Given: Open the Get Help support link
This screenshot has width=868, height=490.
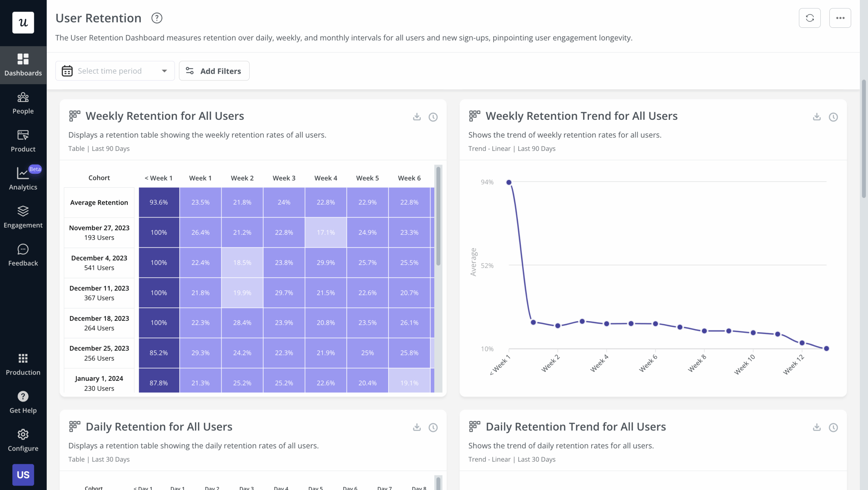Looking at the screenshot, I should (23, 402).
